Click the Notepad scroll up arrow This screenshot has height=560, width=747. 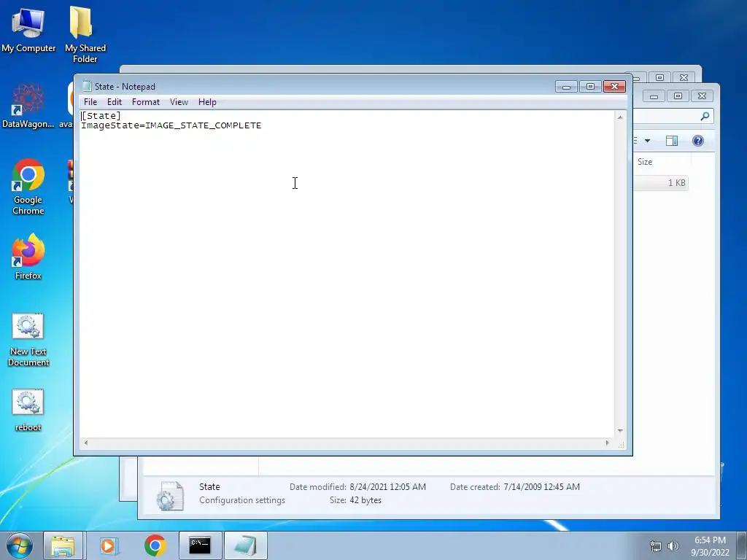(620, 117)
